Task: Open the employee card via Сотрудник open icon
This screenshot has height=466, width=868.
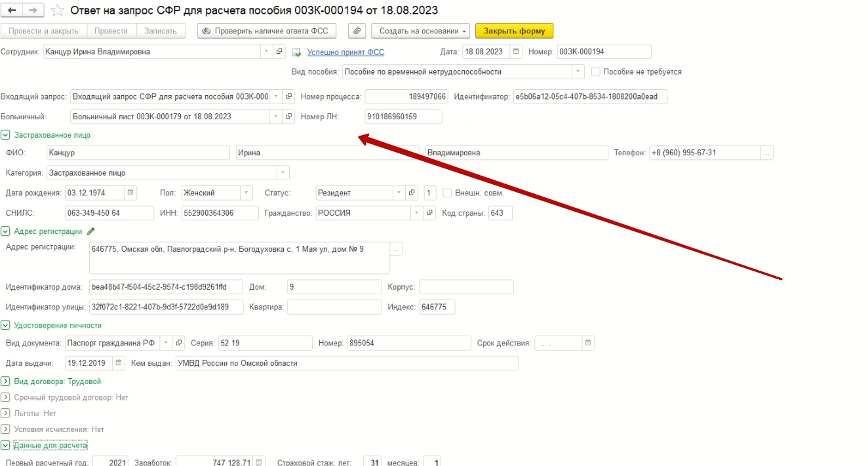Action: pos(279,52)
